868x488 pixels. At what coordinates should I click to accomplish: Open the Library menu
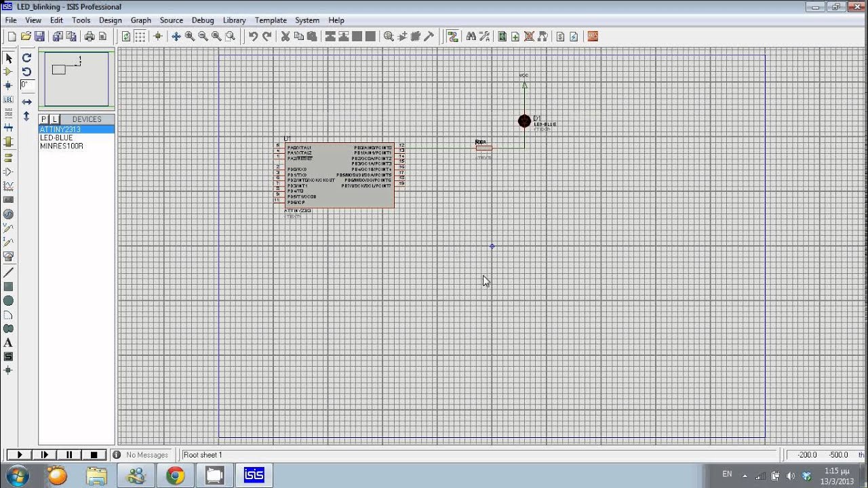235,20
